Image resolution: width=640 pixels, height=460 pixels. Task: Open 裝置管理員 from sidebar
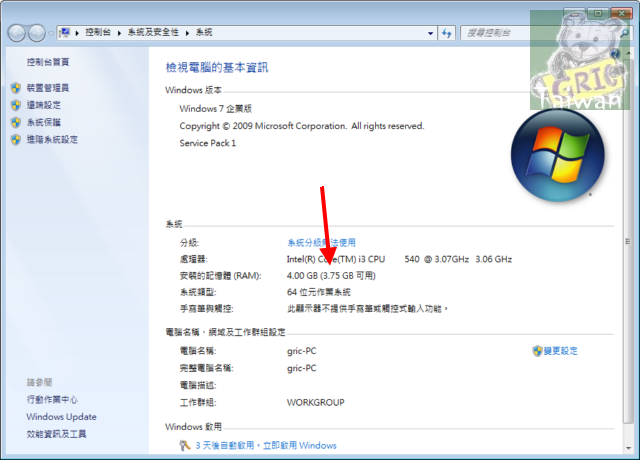(48, 88)
